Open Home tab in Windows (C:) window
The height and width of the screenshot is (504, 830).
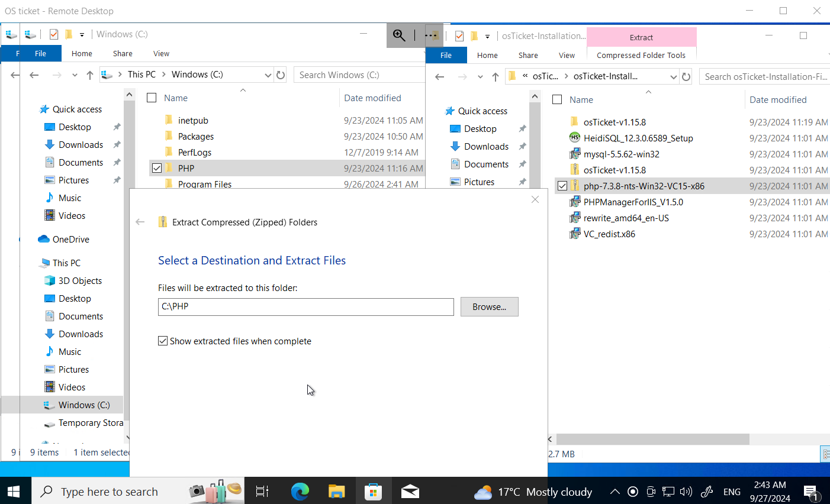[x=82, y=53]
